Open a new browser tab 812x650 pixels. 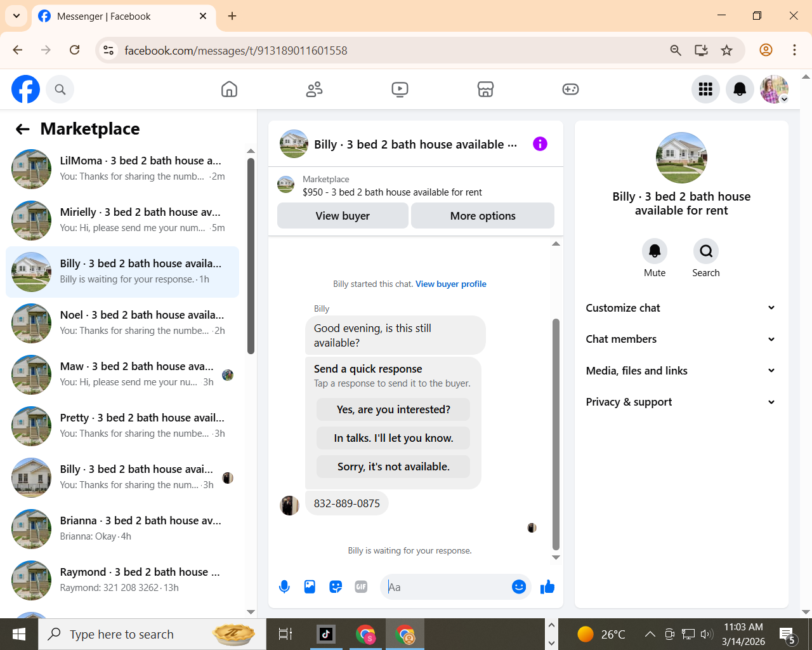click(x=232, y=16)
